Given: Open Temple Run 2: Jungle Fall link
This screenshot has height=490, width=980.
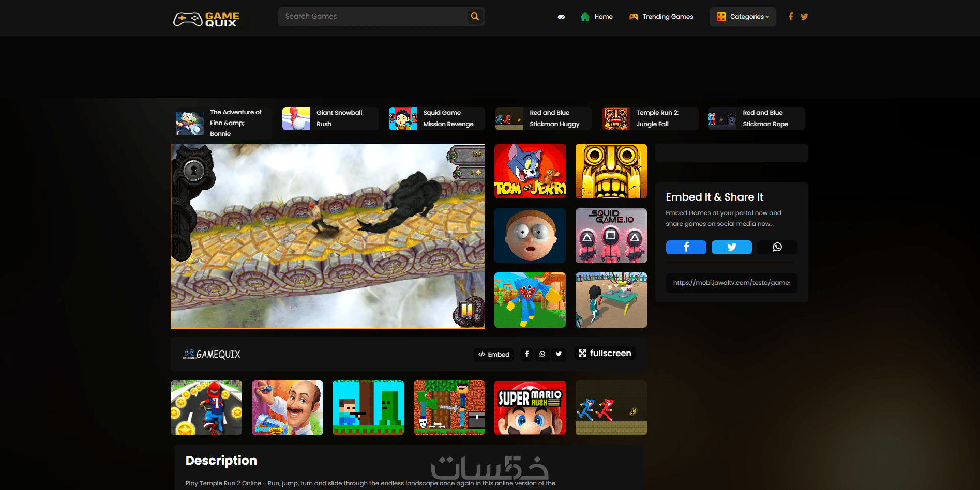Looking at the screenshot, I should click(x=650, y=118).
